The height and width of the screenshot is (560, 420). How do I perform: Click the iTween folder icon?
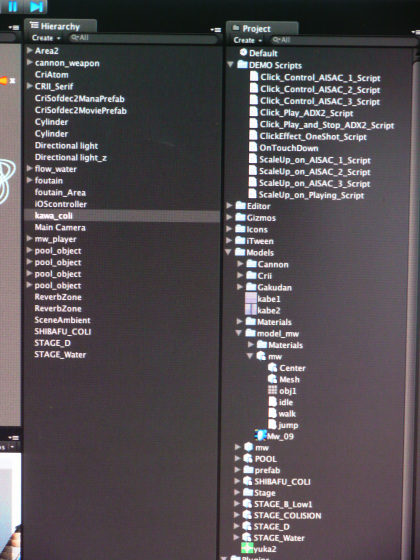(240, 240)
